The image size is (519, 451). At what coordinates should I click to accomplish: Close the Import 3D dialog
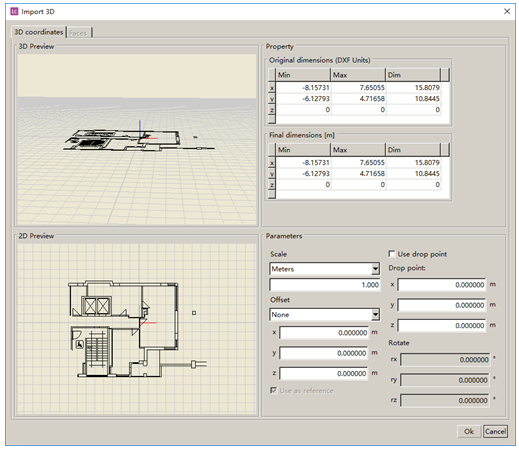[x=507, y=11]
